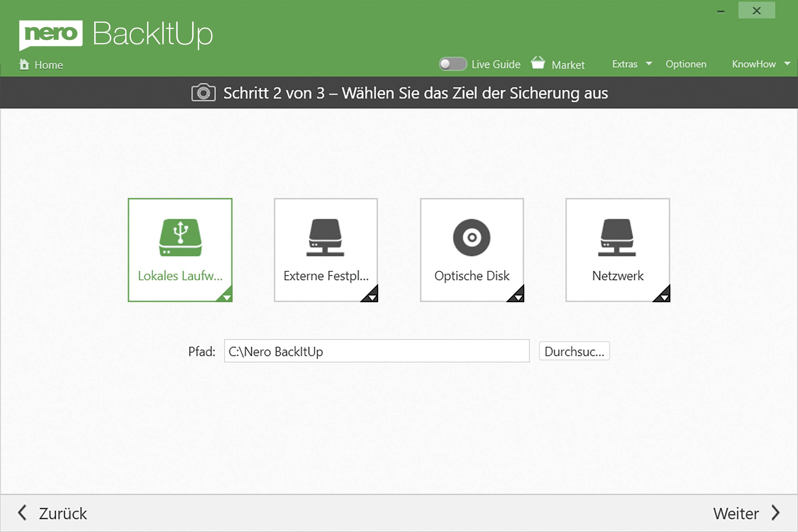
Task: Click the camera icon in step header
Action: 203,93
